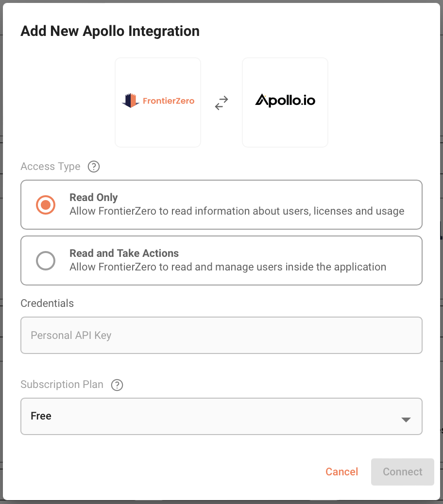The image size is (443, 504).
Task: Click the "Add New Apollo Integration" heading
Action: click(x=110, y=31)
